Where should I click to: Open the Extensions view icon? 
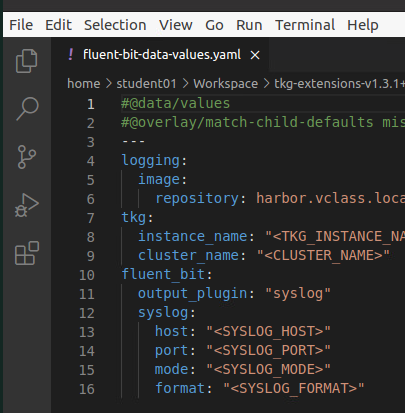[27, 253]
